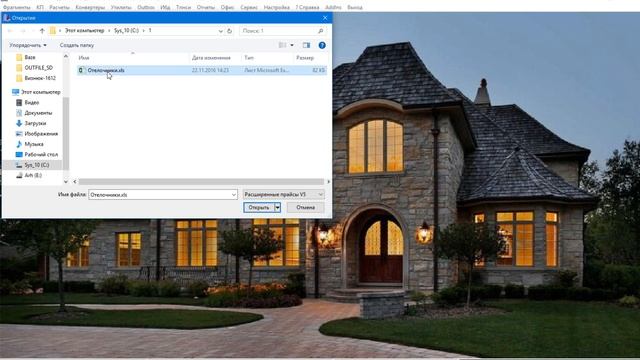Click the sidebar scroll-up arrow
The height and width of the screenshot is (360, 640).
click(66, 56)
